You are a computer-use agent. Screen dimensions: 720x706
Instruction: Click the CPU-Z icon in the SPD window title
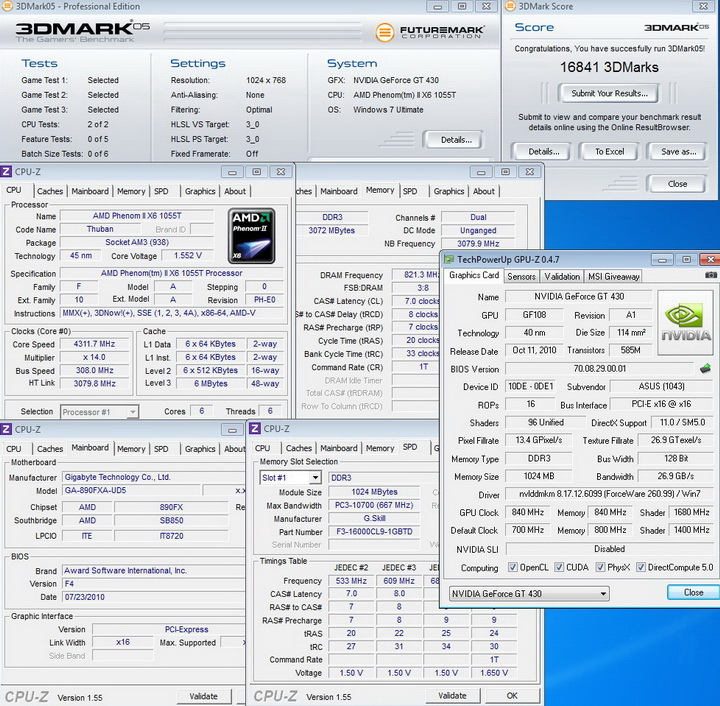[255, 428]
